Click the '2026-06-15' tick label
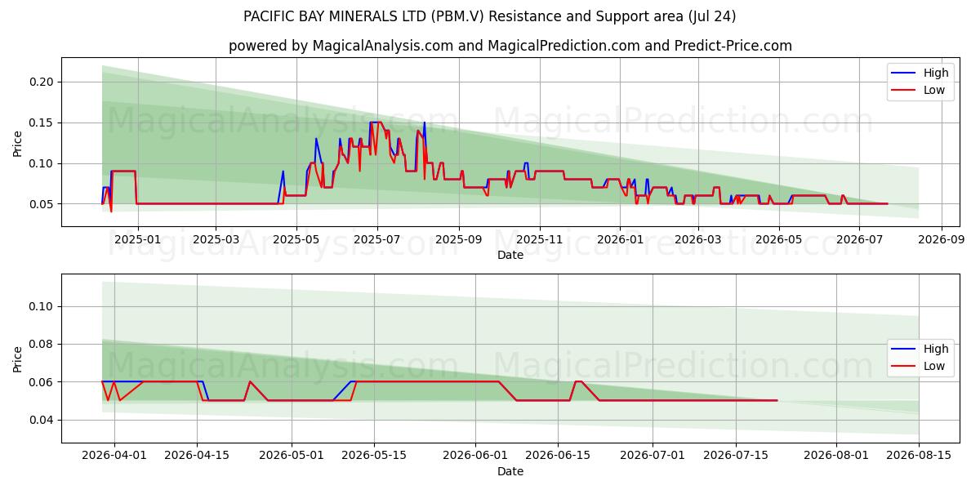Screen dimensions: 980x490 [x=559, y=456]
